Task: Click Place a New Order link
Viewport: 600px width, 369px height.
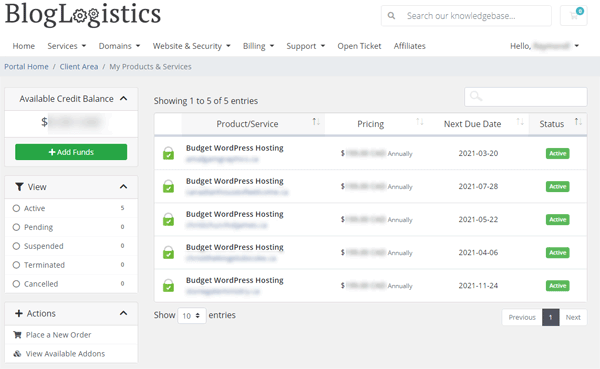Action: coord(59,335)
